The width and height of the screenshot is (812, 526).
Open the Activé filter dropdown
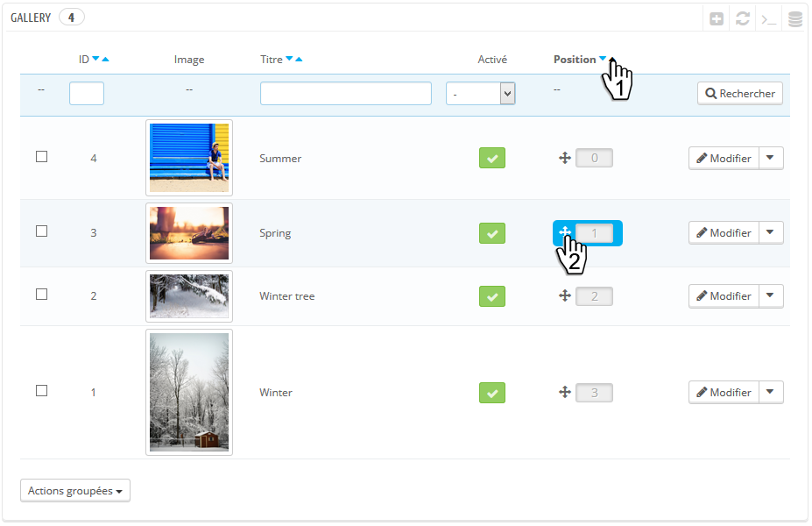(x=481, y=94)
